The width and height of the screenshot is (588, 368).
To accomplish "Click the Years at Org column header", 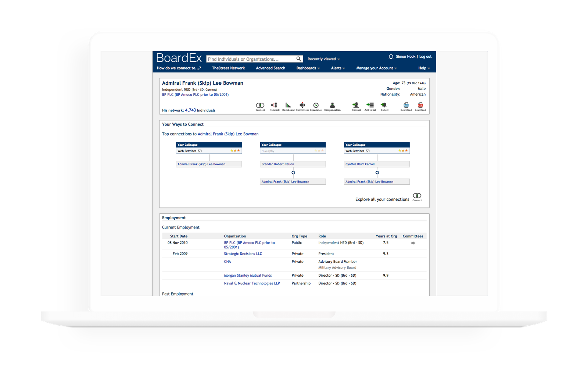I will (386, 236).
